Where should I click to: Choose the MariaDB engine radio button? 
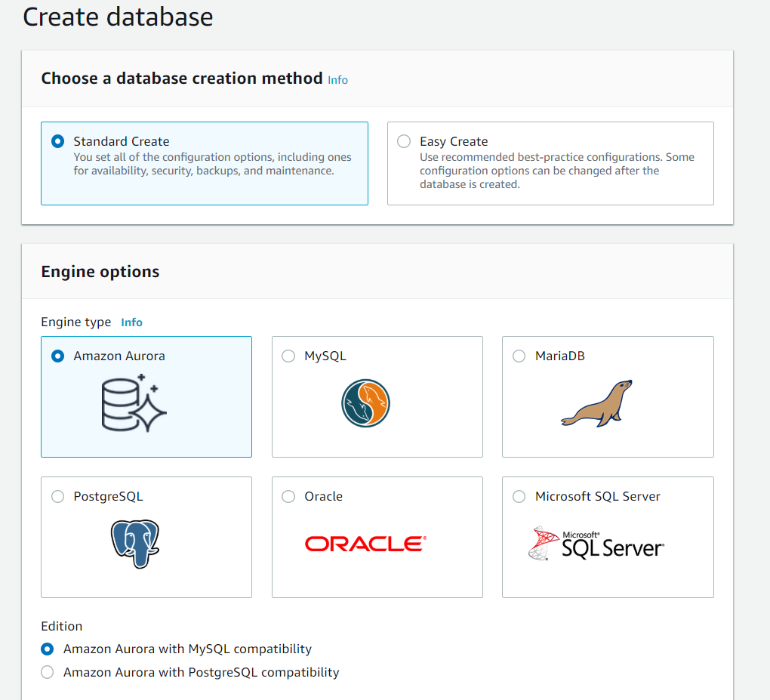(x=519, y=356)
